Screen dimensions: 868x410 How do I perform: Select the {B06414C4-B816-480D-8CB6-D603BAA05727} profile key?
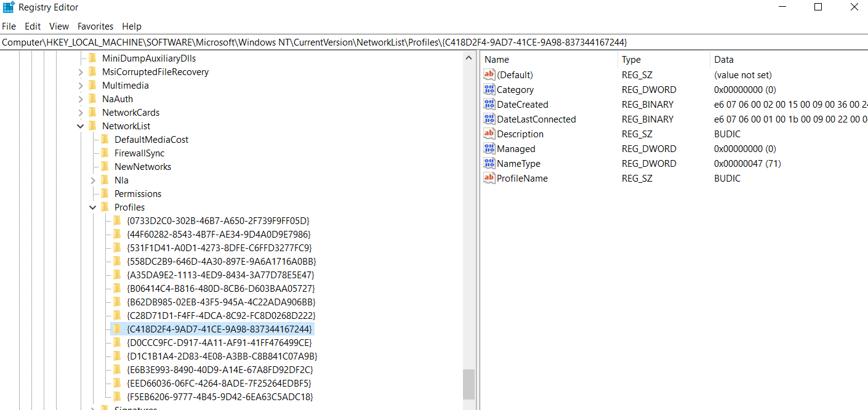pos(220,288)
